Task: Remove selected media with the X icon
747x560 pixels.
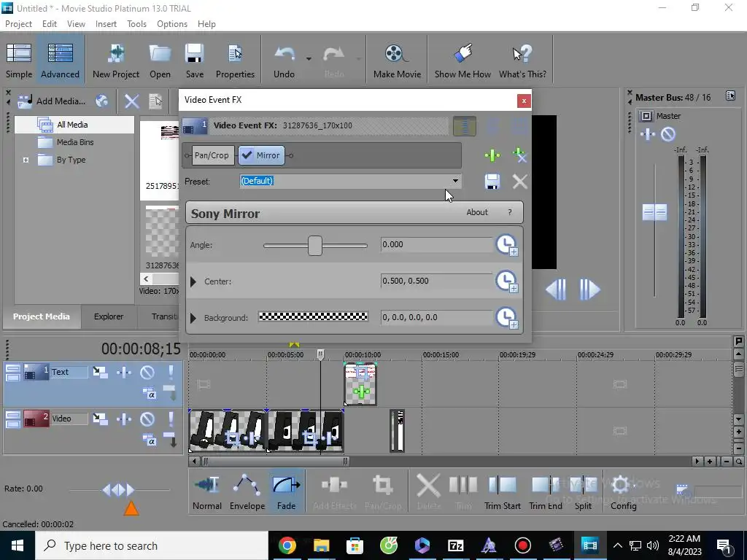Action: coord(131,101)
